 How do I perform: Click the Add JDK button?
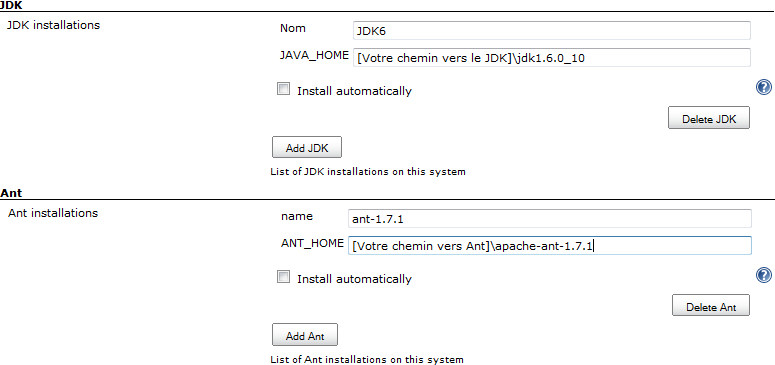point(306,147)
